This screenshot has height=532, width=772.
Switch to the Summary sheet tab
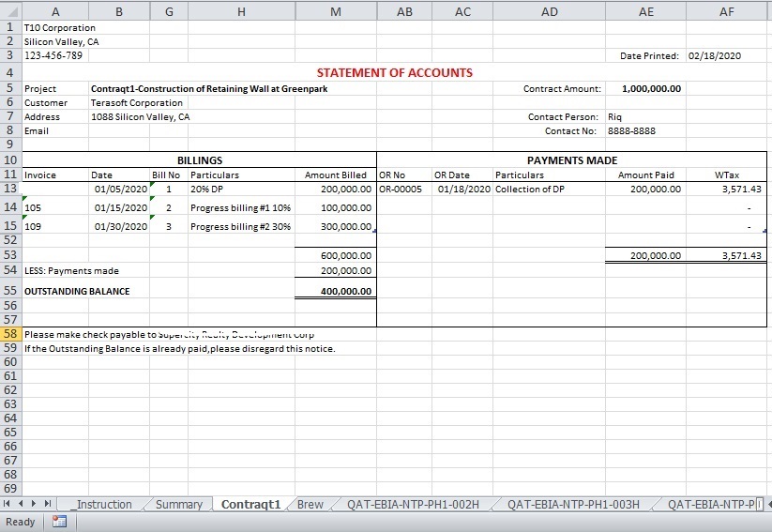pos(178,504)
